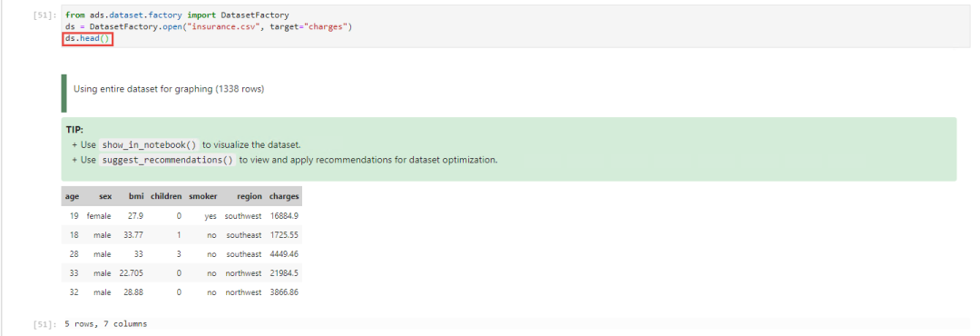
Task: Click the import DatasetFactory code line
Action: tap(177, 15)
